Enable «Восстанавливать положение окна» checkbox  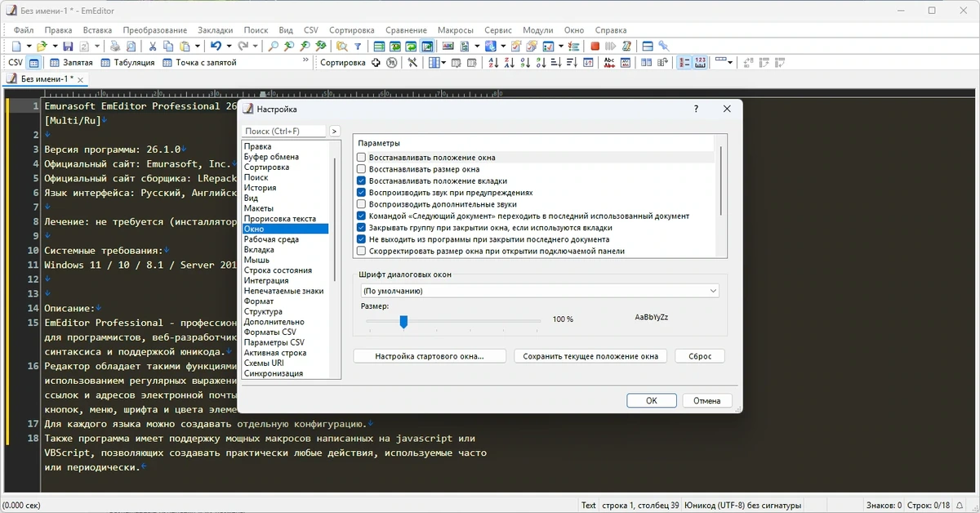tap(361, 157)
